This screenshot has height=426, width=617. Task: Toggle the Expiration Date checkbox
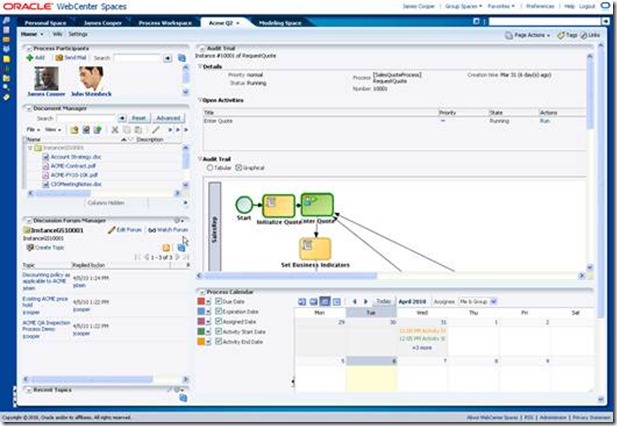tap(219, 312)
